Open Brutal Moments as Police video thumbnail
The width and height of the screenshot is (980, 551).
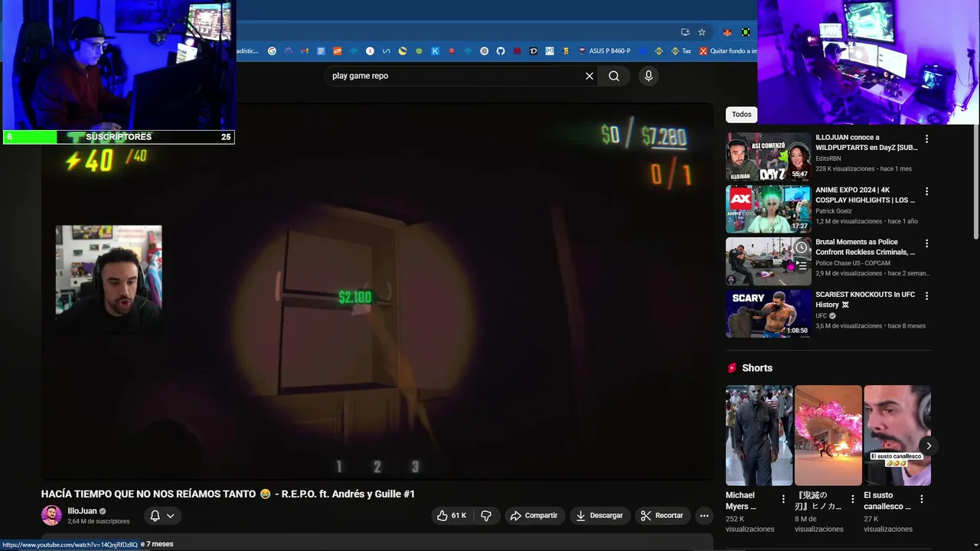point(768,261)
